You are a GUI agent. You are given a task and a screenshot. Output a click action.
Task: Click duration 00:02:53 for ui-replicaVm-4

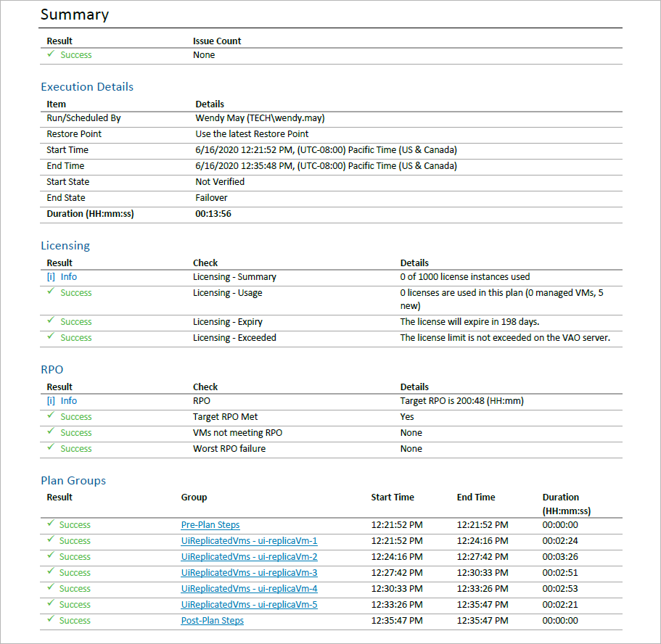(560, 589)
